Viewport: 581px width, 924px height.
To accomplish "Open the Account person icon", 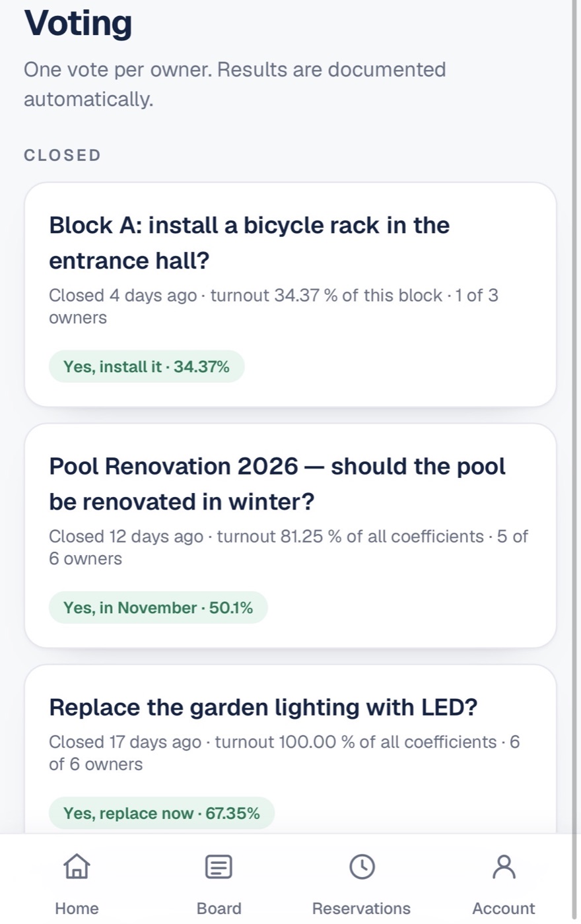I will tap(504, 867).
